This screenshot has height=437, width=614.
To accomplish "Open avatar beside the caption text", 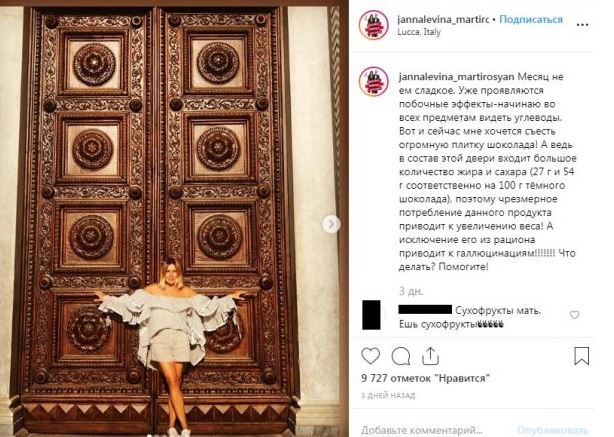I will pos(374,81).
